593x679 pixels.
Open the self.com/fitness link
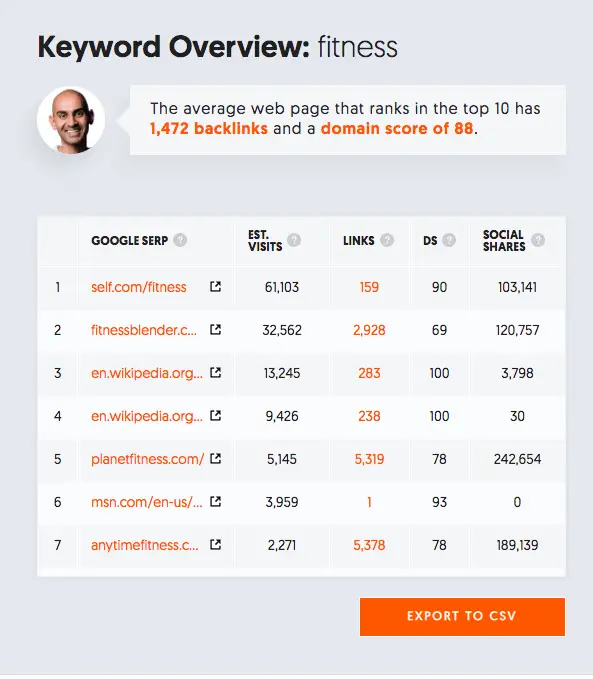pyautogui.click(x=139, y=287)
